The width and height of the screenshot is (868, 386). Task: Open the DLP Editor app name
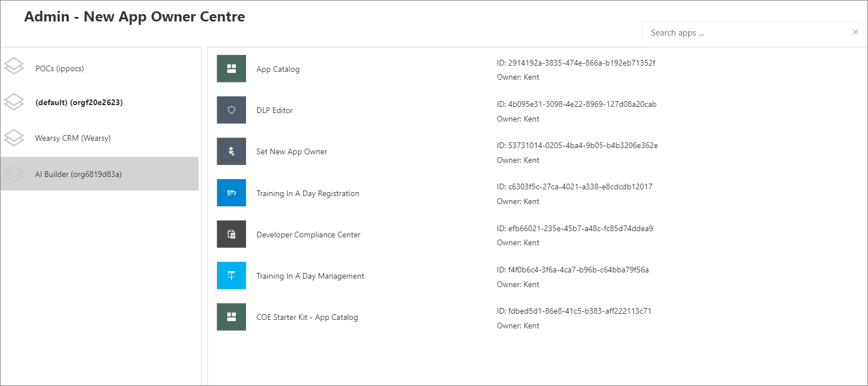click(x=275, y=110)
